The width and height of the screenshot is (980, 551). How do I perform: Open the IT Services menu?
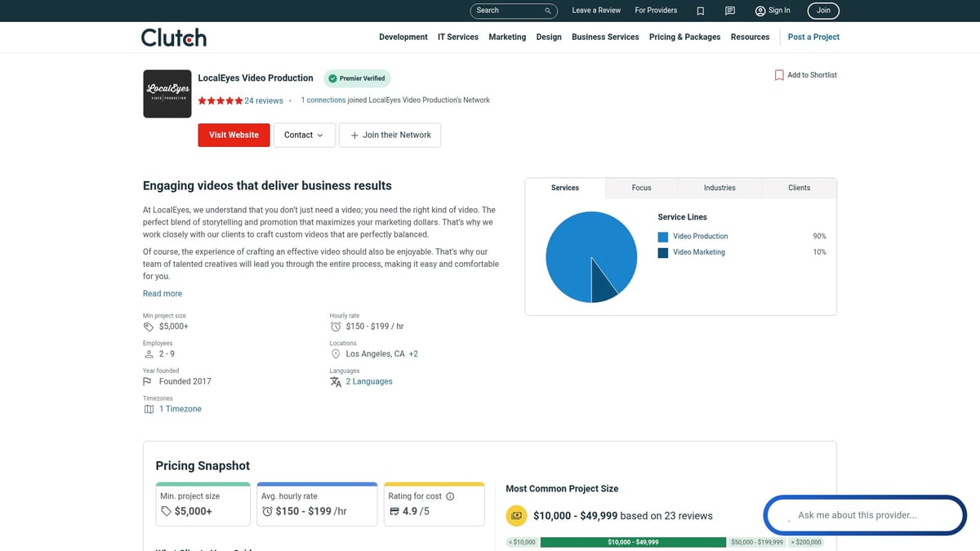pyautogui.click(x=458, y=38)
